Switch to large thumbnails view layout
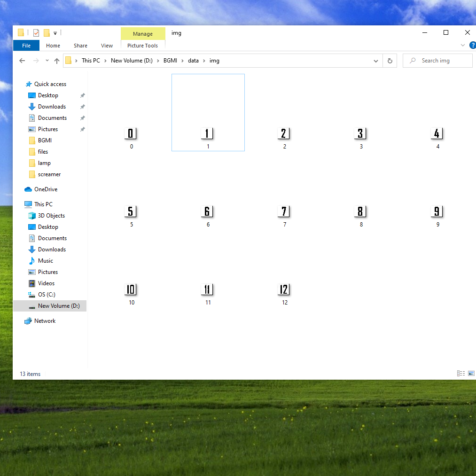 pos(471,374)
